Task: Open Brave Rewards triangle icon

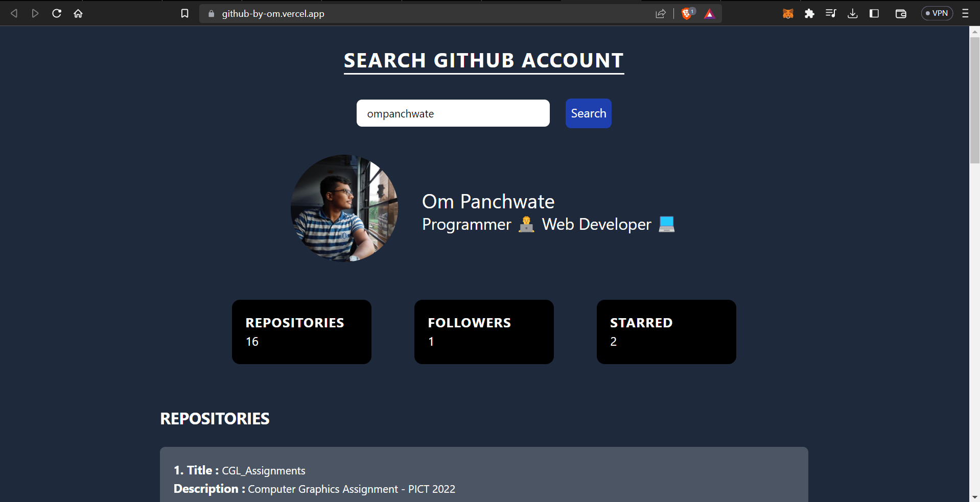Action: (709, 14)
